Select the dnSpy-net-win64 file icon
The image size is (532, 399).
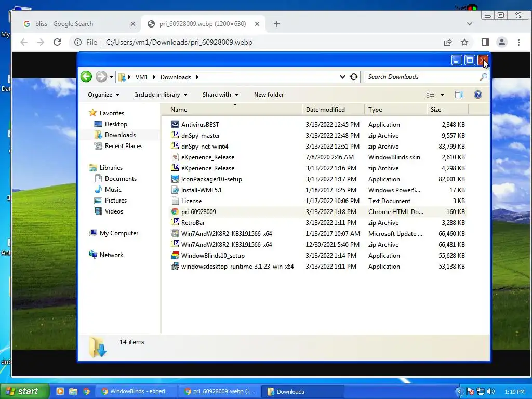pos(175,146)
